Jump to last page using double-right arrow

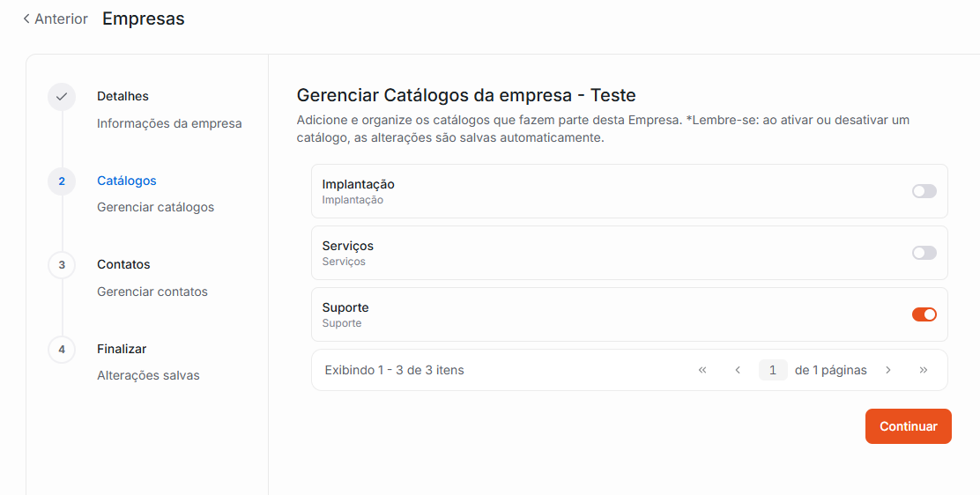(924, 370)
